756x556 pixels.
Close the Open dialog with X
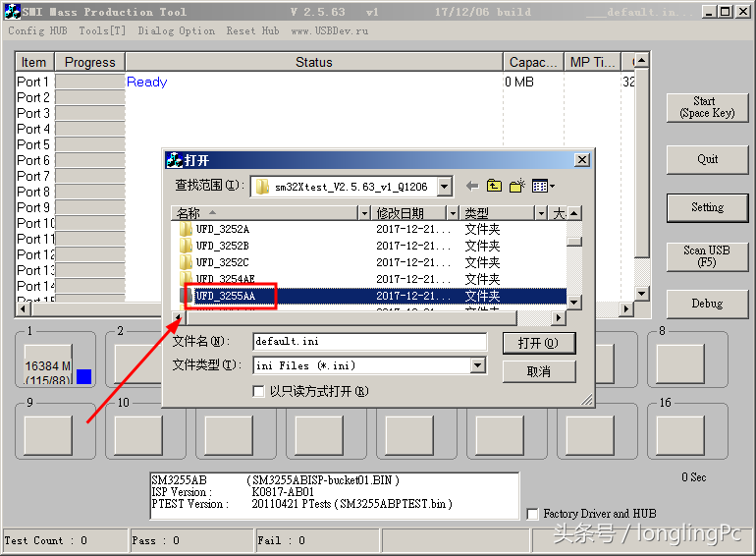click(582, 159)
